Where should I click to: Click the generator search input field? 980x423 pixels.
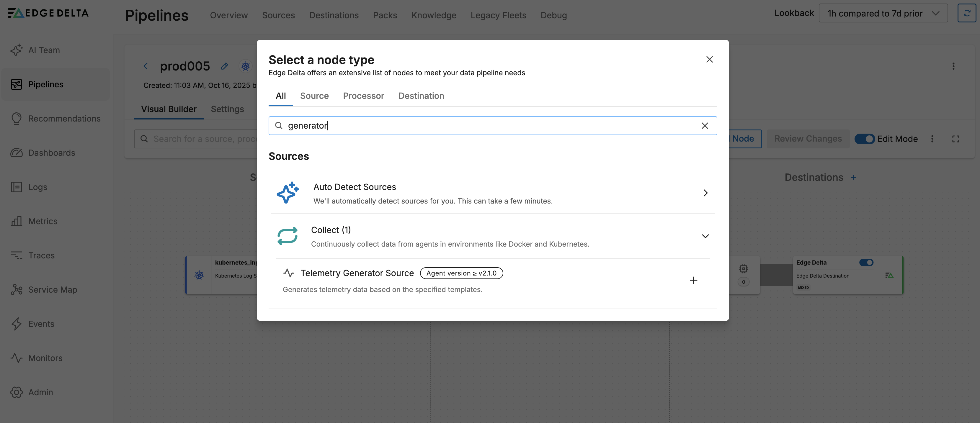point(491,126)
